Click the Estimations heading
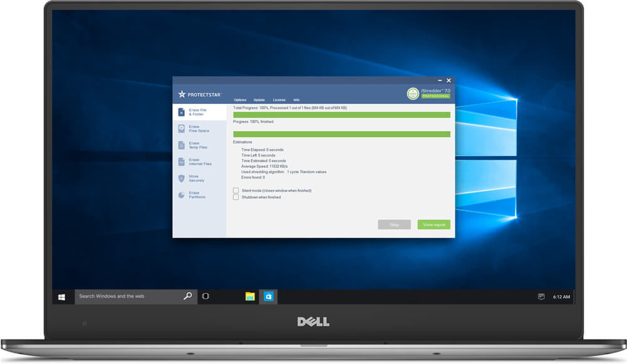The height and width of the screenshot is (364, 627). point(243,142)
